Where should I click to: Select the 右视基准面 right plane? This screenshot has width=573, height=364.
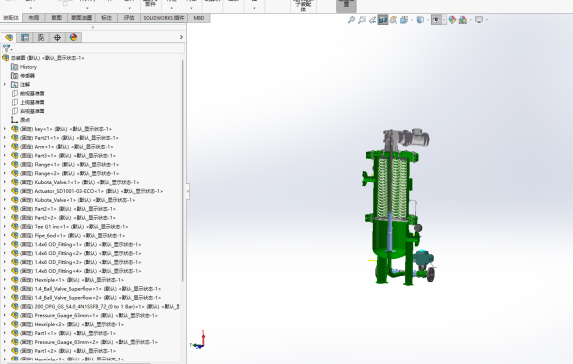click(32, 111)
